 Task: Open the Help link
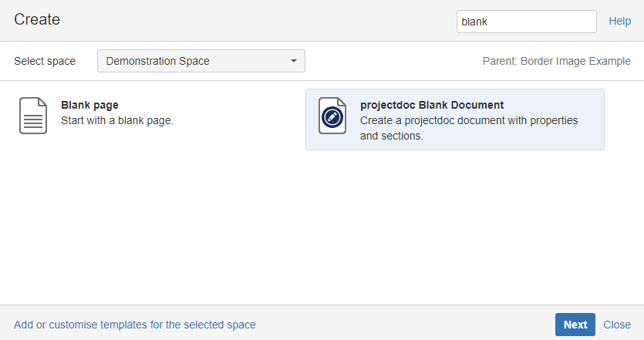point(619,22)
